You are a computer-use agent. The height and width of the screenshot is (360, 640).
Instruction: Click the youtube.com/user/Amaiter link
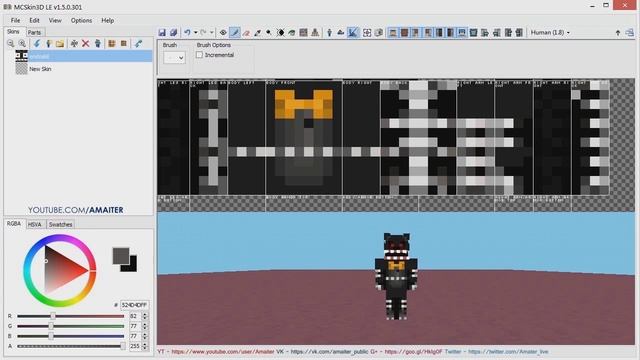(x=222, y=351)
